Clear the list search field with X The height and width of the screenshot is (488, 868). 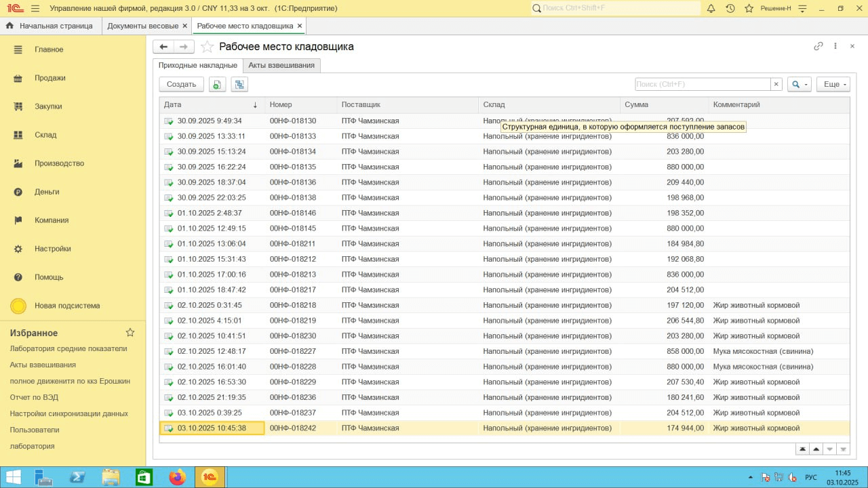click(x=776, y=84)
